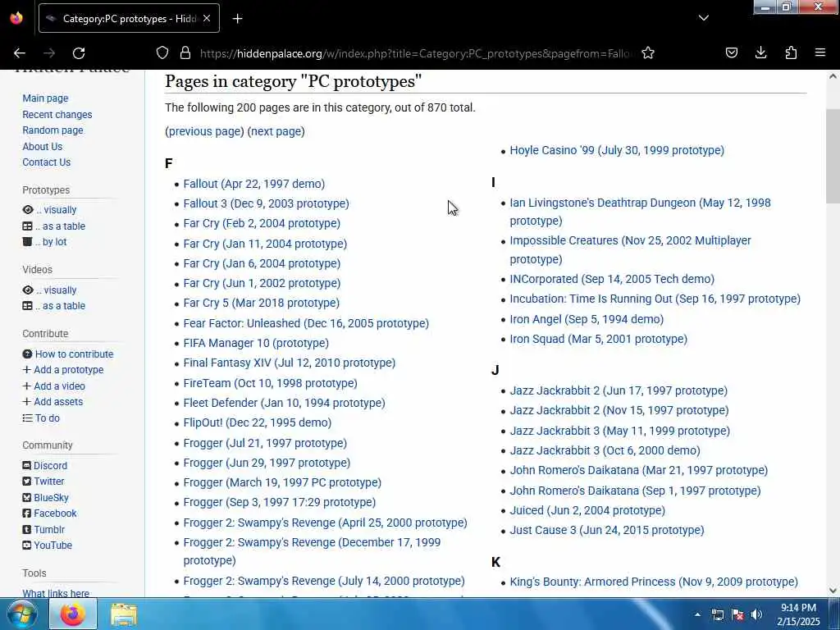
Task: Click Add a prototype in sidebar
Action: [x=63, y=370]
